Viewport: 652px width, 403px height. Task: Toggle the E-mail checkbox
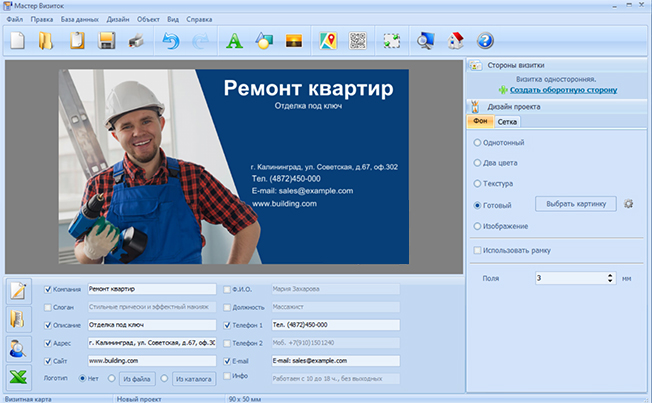pyautogui.click(x=227, y=361)
